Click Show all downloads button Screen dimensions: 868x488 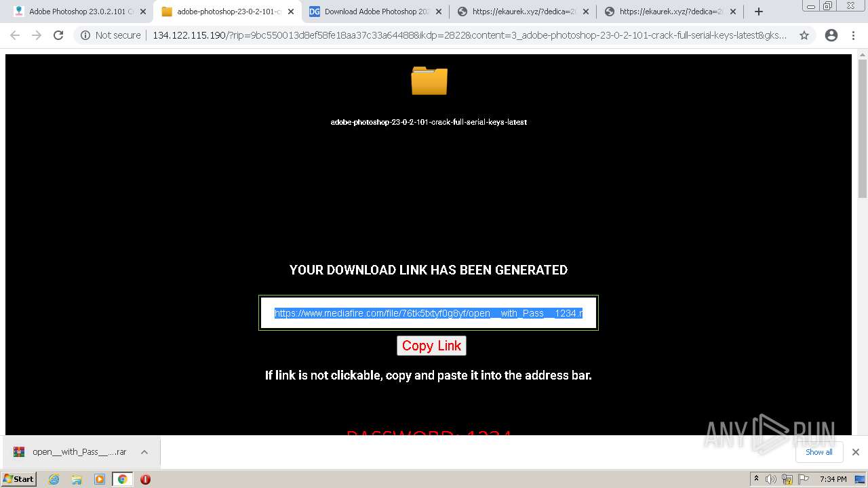click(819, 452)
